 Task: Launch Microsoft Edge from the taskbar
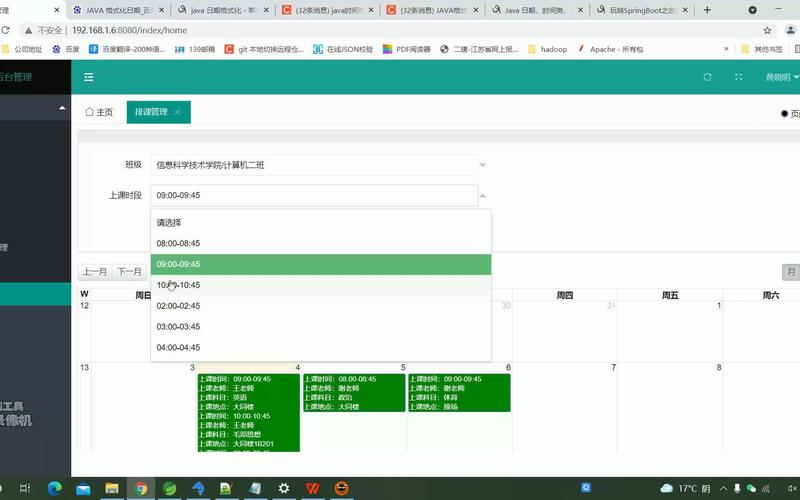coord(54,488)
